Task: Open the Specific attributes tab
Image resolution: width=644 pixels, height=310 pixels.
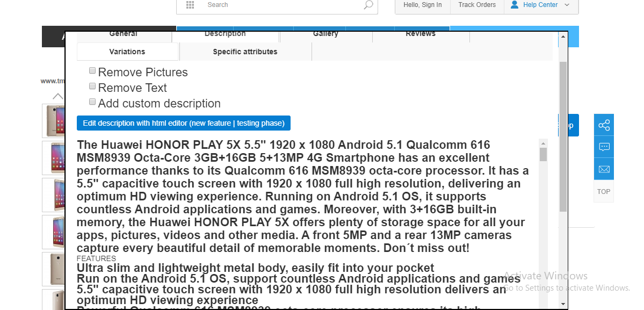Action: click(x=245, y=52)
